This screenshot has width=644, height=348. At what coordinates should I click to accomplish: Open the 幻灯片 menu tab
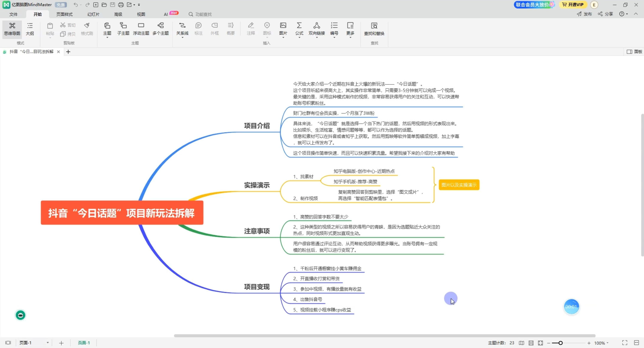click(93, 14)
